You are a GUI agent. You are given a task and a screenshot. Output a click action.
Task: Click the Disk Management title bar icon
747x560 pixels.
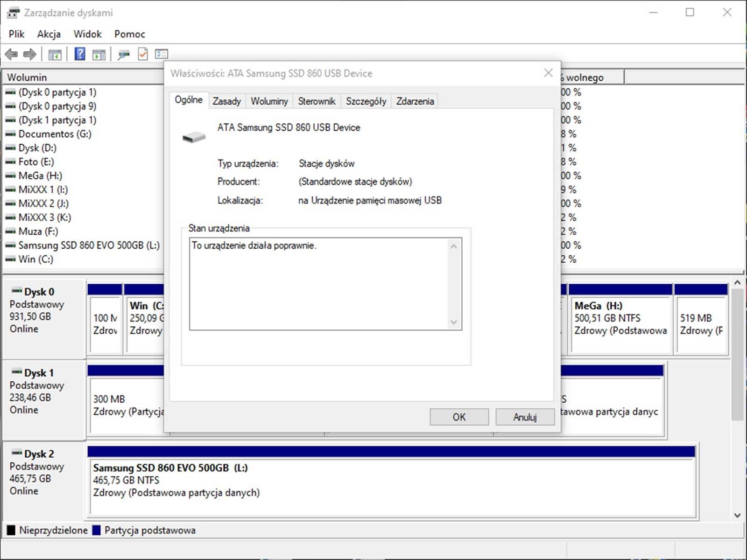pyautogui.click(x=13, y=13)
